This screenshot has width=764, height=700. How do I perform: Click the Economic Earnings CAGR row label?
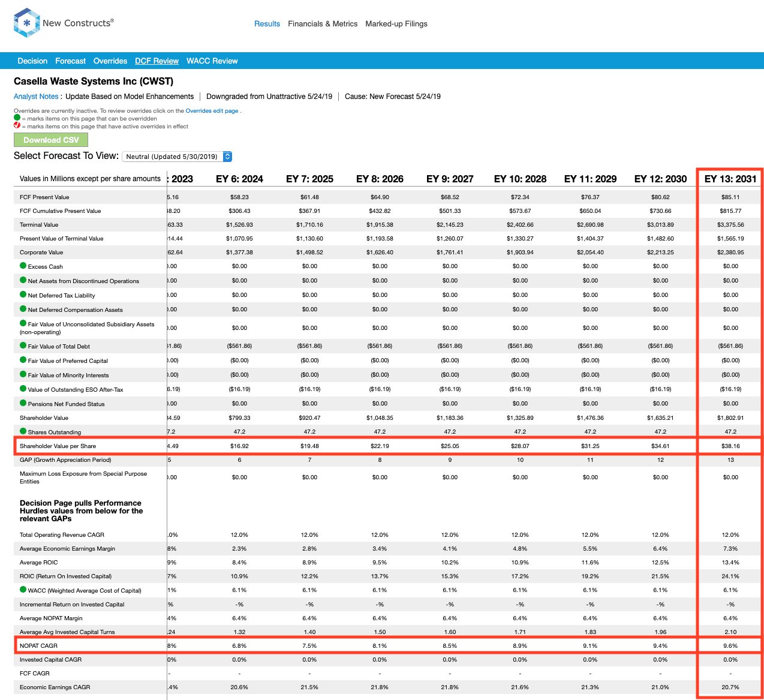tap(55, 687)
